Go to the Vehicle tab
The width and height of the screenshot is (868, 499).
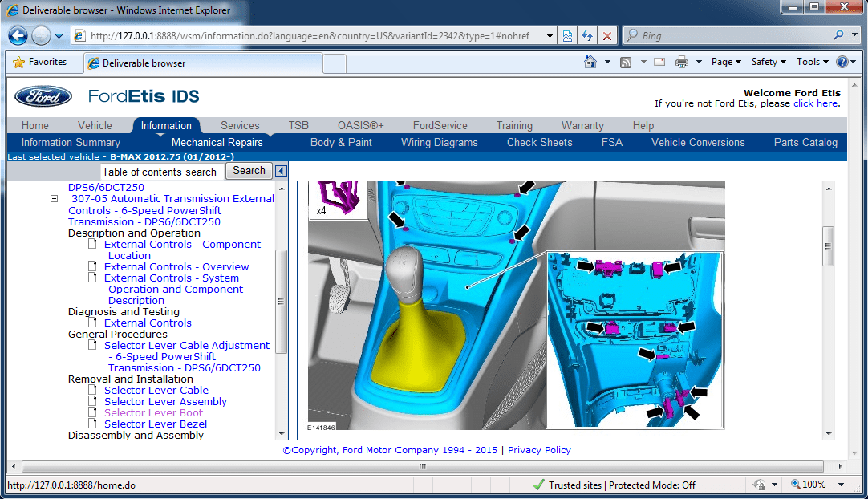(95, 126)
